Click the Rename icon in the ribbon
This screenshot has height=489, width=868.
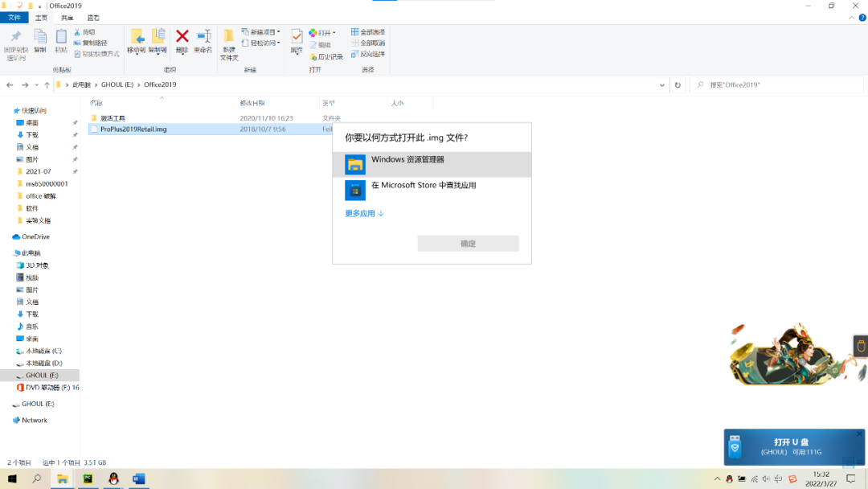pos(203,36)
